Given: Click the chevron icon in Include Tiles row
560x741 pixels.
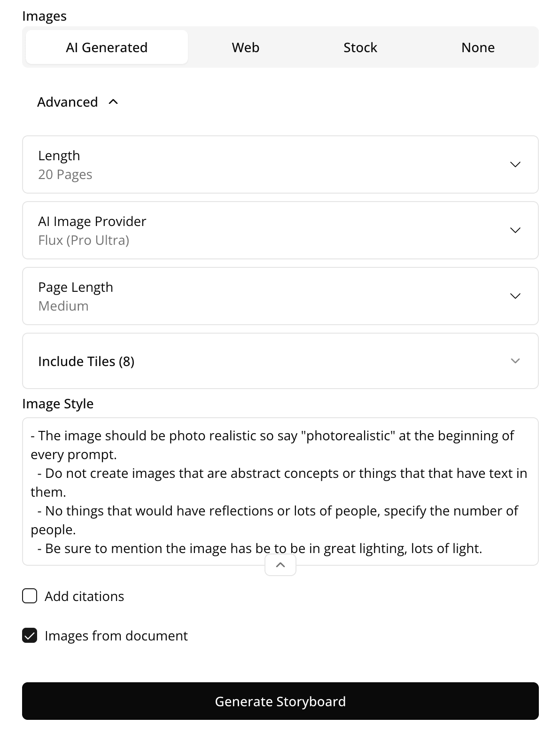Looking at the screenshot, I should click(515, 361).
